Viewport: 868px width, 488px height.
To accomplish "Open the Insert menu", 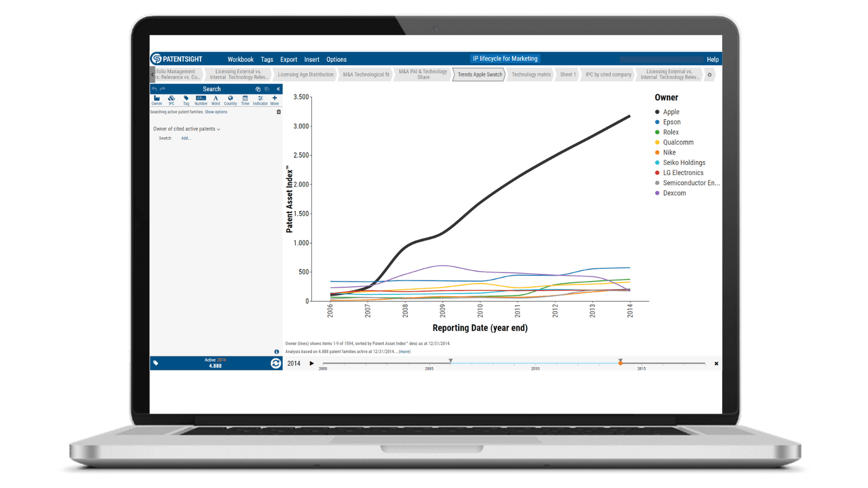I will pos(312,60).
